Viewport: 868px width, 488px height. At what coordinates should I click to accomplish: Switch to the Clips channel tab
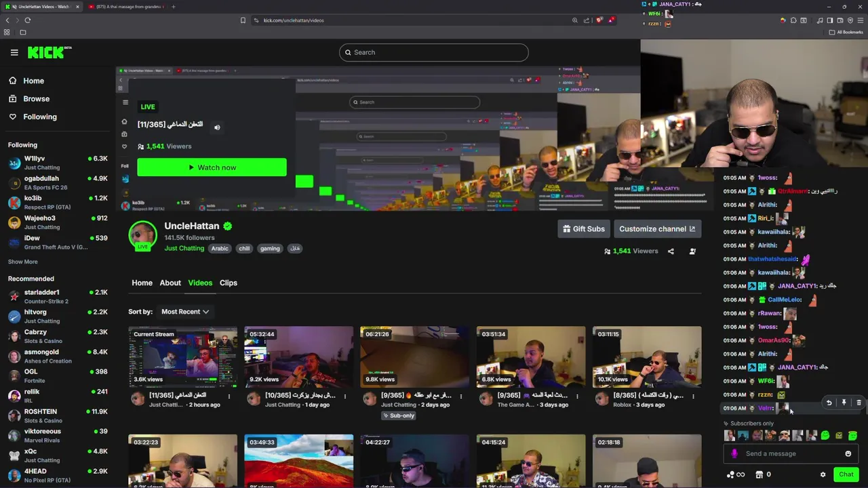(x=229, y=283)
